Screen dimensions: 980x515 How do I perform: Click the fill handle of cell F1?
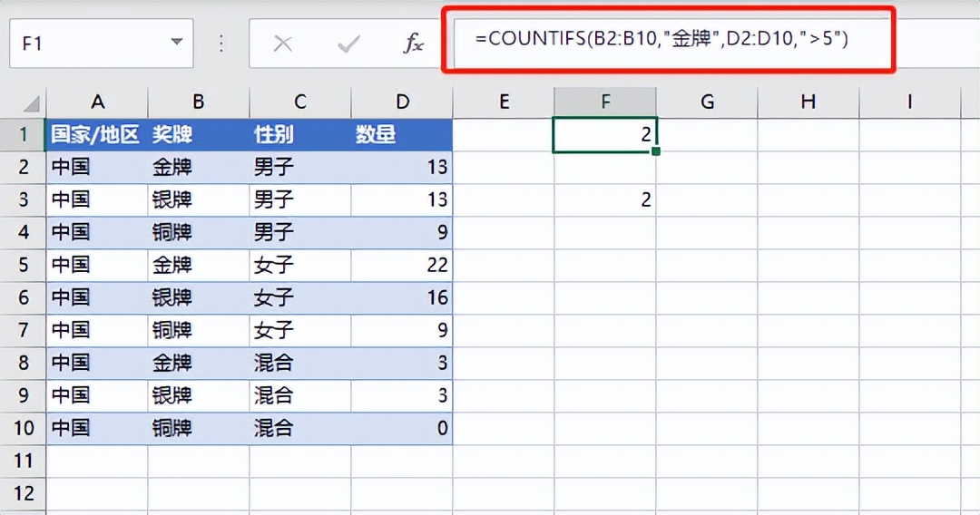pos(656,151)
